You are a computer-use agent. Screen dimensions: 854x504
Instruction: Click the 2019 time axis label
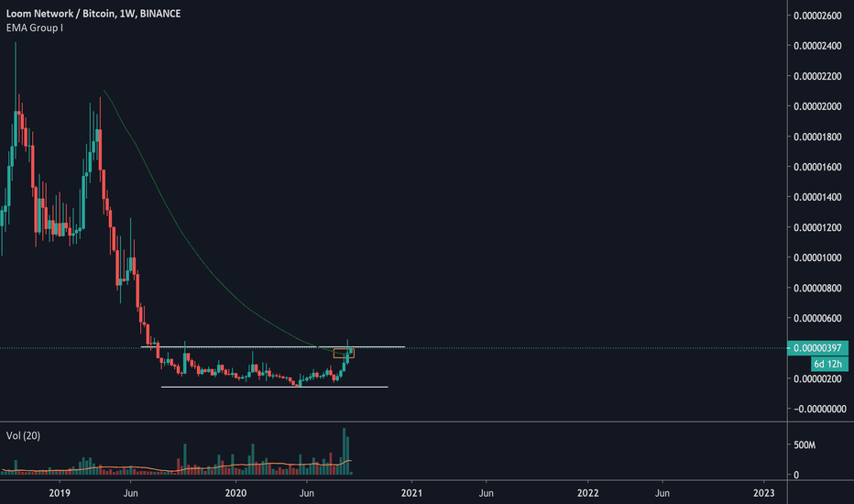[60, 493]
